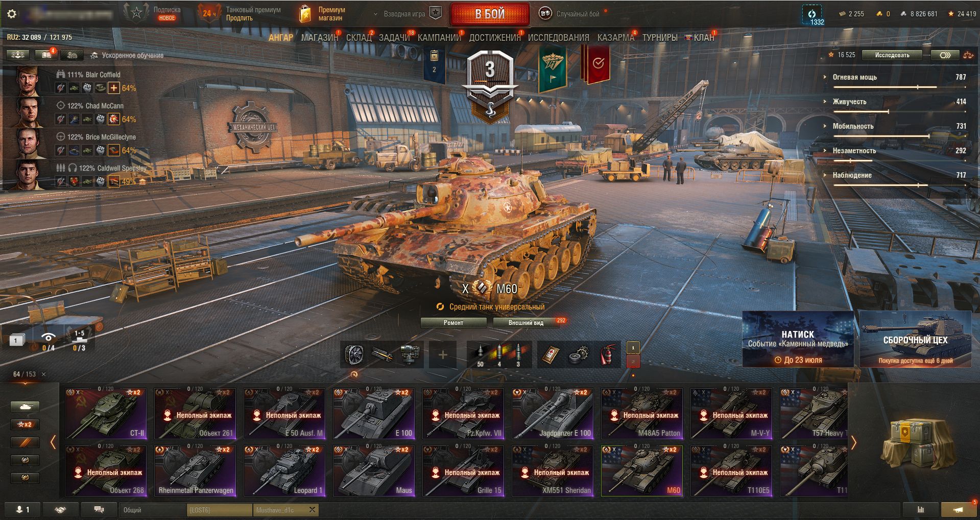Screen dimensions: 980x520
Task: Toggle accelerated crew training (Ускоренное обучение)
Action: [x=127, y=55]
